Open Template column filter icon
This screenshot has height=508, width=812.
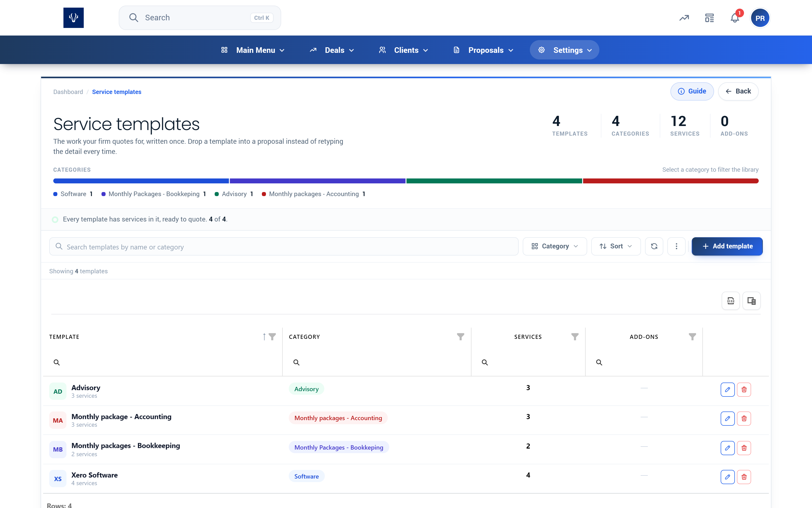click(273, 337)
